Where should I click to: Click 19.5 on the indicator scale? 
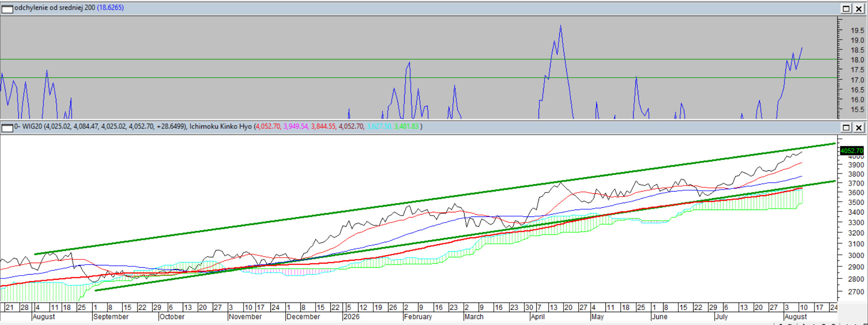857,30
